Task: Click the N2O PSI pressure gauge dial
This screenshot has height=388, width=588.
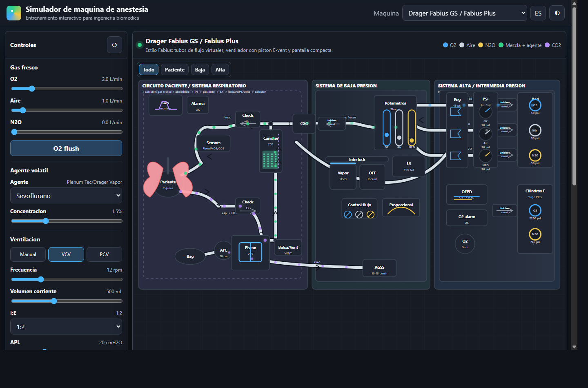Action: pyautogui.click(x=486, y=156)
